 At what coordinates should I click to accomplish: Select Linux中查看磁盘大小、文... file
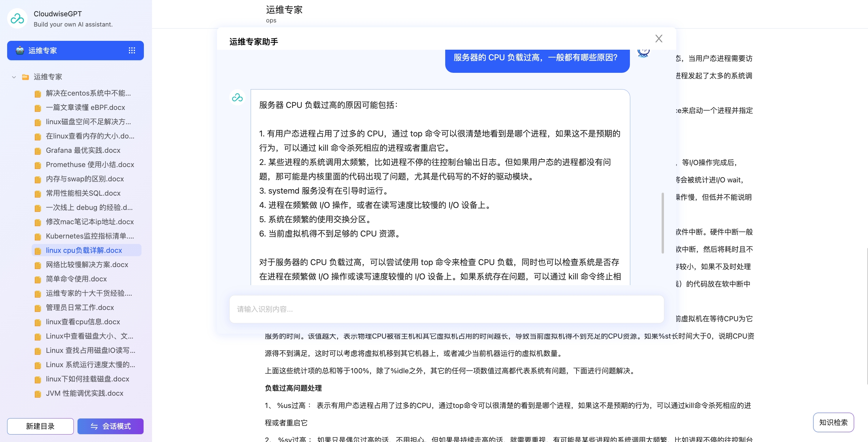[89, 336]
